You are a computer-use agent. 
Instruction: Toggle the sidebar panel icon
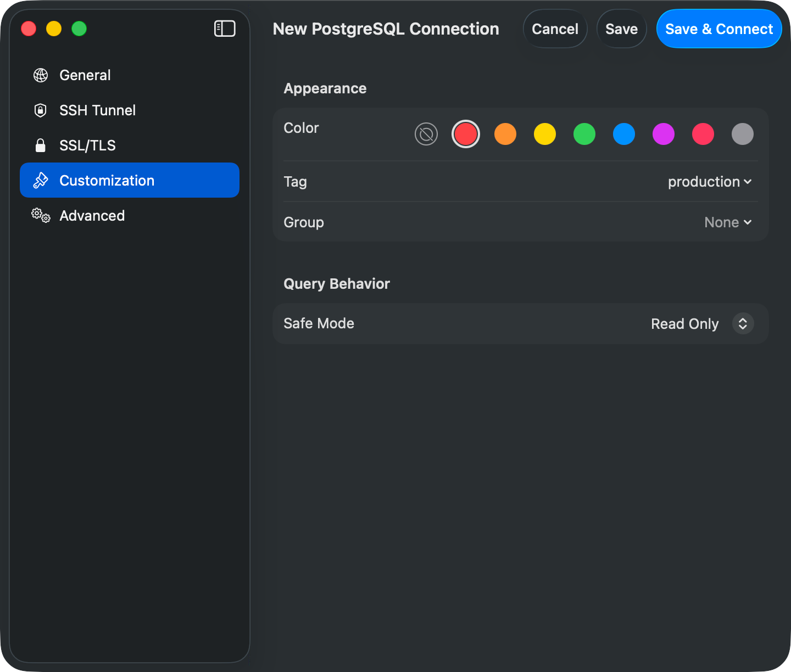pyautogui.click(x=225, y=29)
